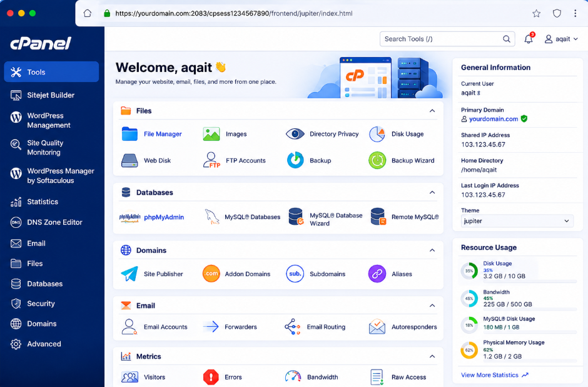Open the MySQL Database Wizard icon
This screenshot has height=387, width=588.
click(x=296, y=217)
